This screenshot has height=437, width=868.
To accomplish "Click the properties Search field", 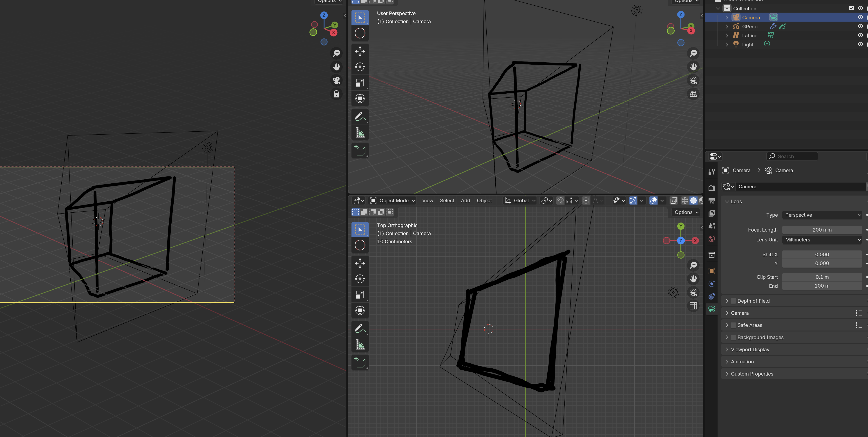I will [792, 156].
